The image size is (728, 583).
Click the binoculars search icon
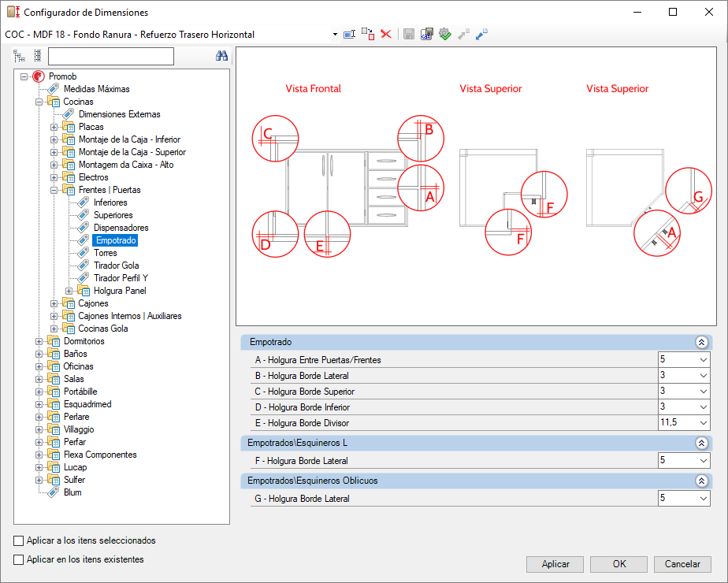pyautogui.click(x=221, y=56)
